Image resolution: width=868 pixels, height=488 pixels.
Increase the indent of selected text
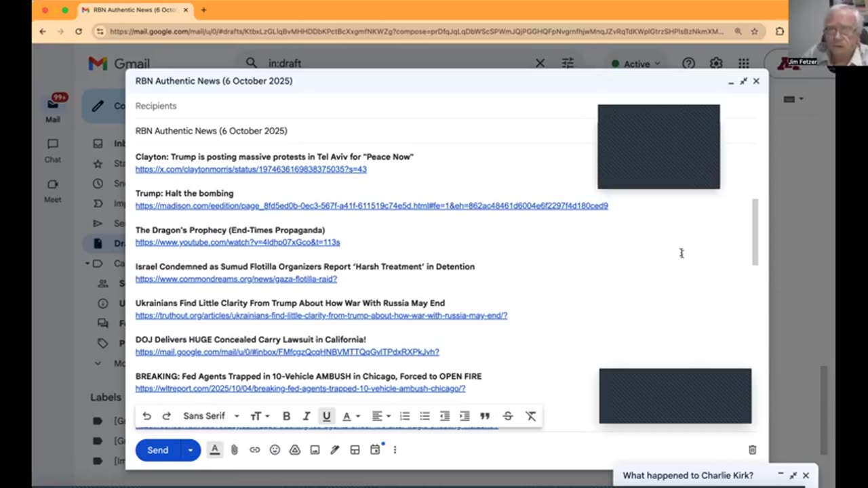tap(465, 416)
